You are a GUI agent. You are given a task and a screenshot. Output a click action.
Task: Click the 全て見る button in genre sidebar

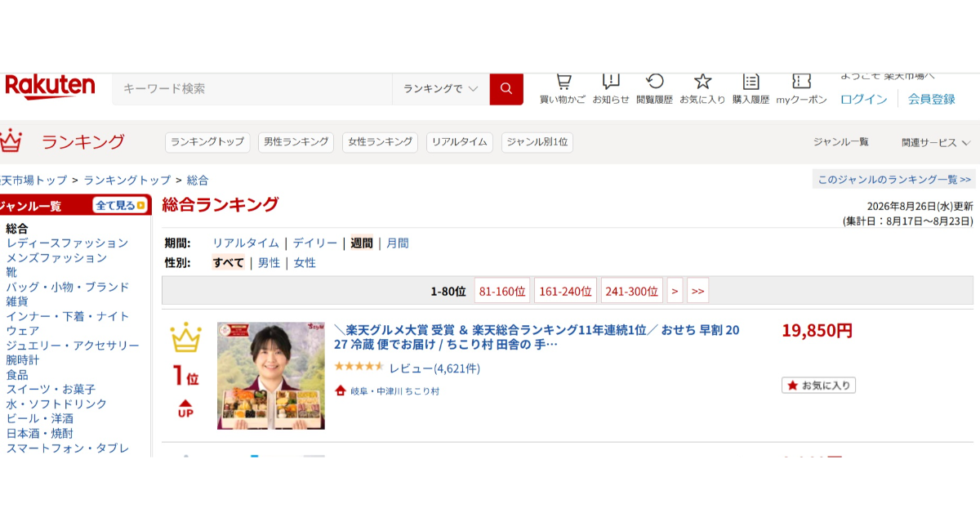119,205
